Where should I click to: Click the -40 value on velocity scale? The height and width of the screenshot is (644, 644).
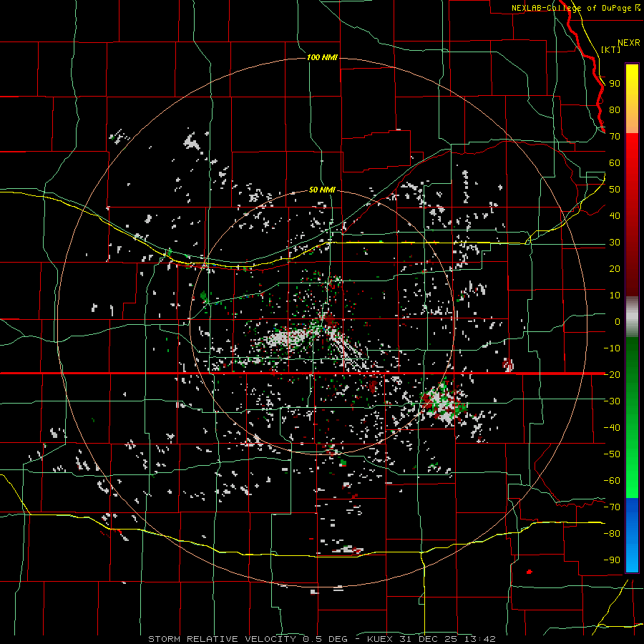pyautogui.click(x=612, y=428)
